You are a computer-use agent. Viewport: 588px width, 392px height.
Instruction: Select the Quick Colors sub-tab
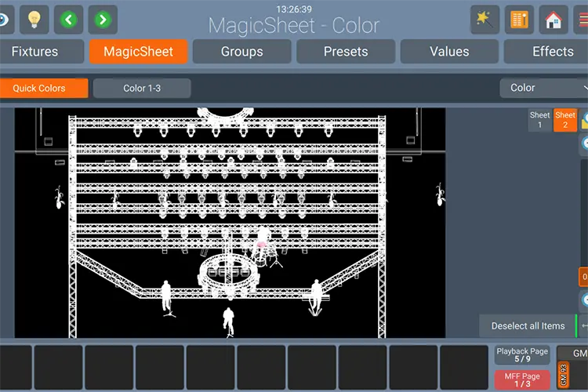(x=44, y=88)
